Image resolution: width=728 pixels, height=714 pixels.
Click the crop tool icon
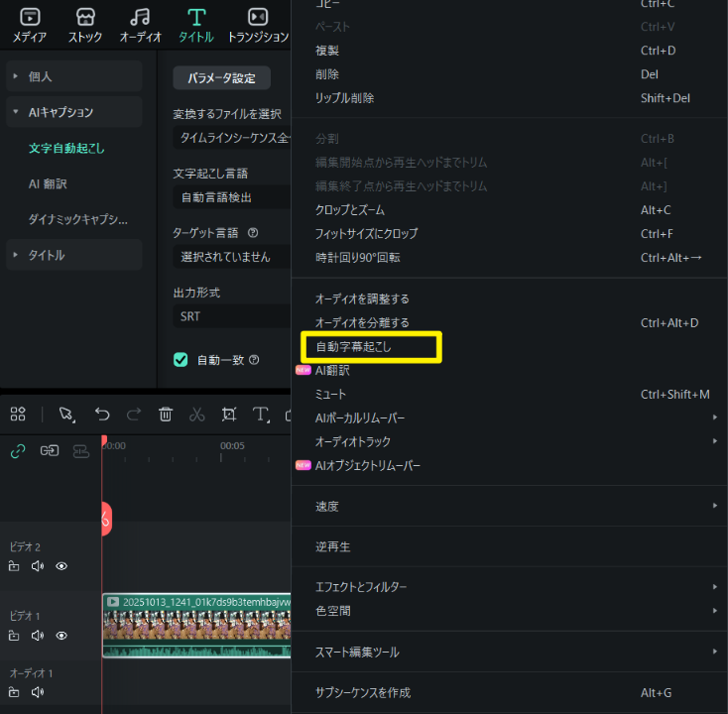click(229, 414)
